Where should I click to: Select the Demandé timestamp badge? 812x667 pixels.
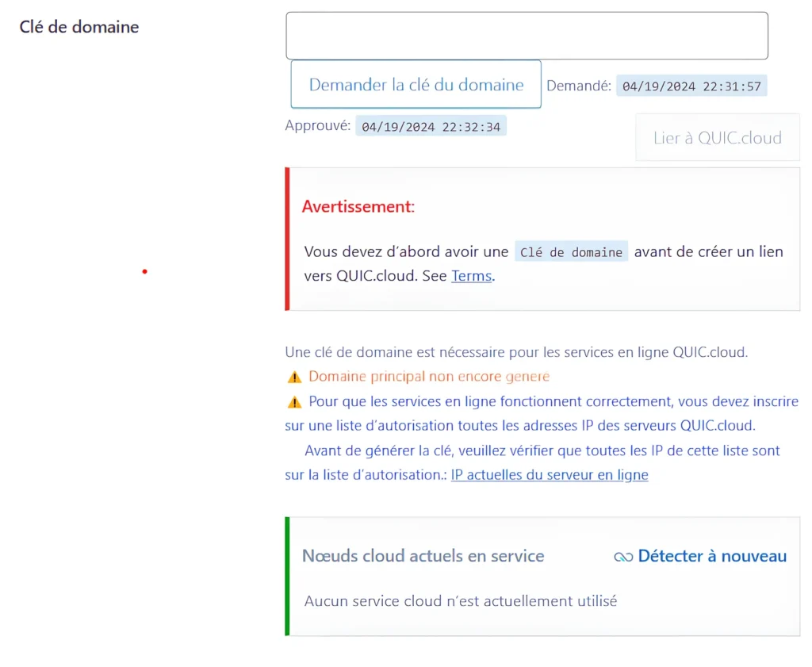691,86
